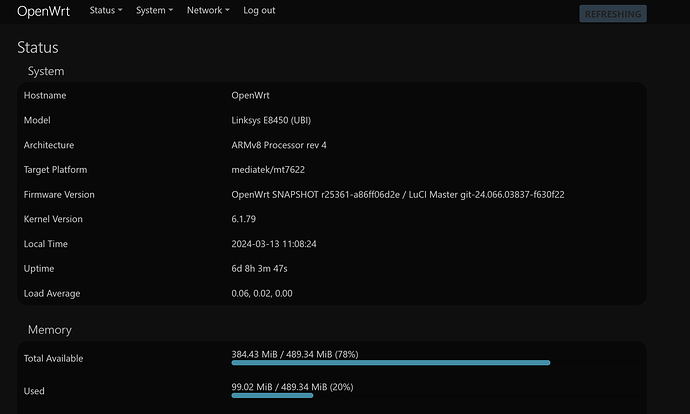Select local time 2024-03-13 11:08:24

click(x=274, y=244)
